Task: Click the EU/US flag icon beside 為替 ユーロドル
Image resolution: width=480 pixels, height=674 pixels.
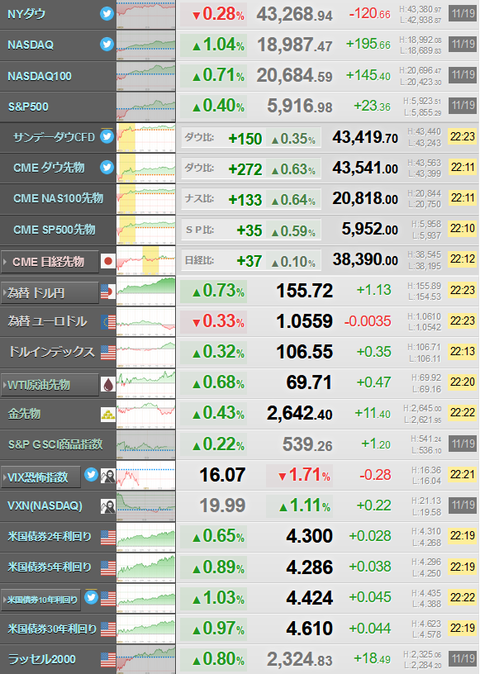Action: [x=108, y=322]
